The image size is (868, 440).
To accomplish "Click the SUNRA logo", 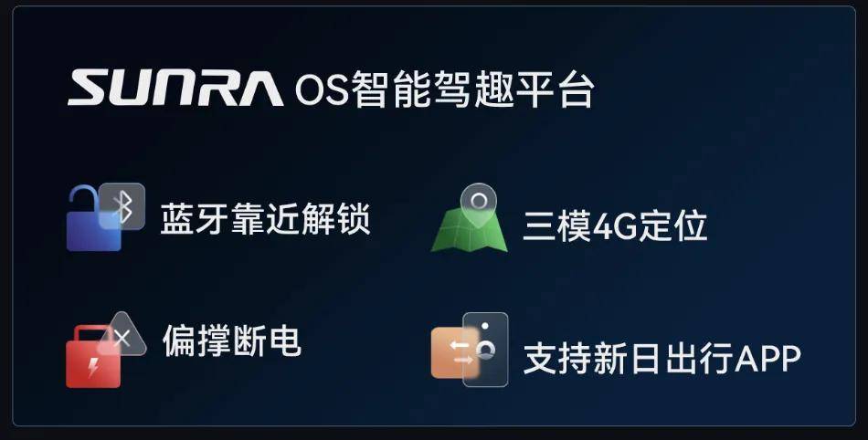I will (x=175, y=88).
